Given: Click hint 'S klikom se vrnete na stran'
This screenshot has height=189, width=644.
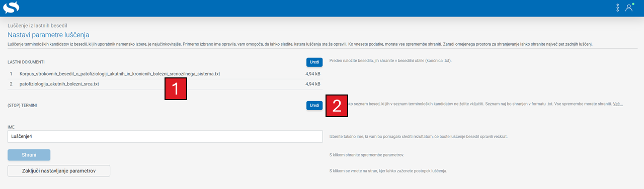Looking at the screenshot, I should (x=388, y=171).
